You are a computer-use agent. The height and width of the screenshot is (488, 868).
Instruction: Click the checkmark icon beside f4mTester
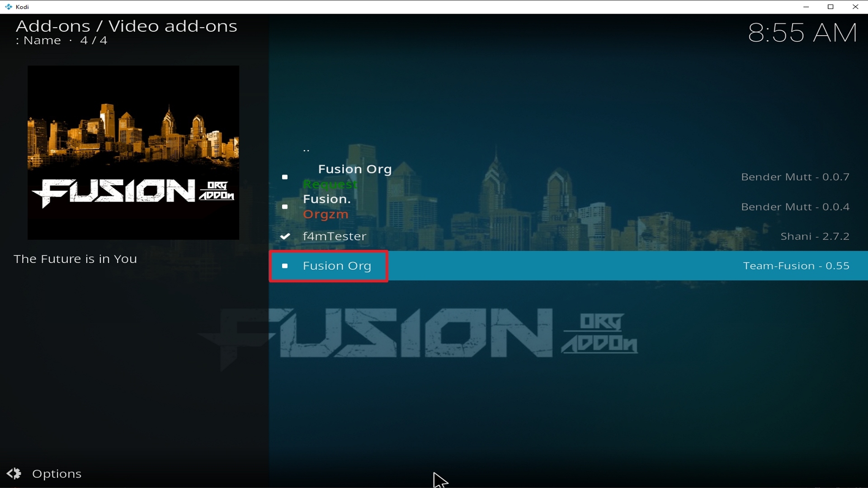pos(285,236)
